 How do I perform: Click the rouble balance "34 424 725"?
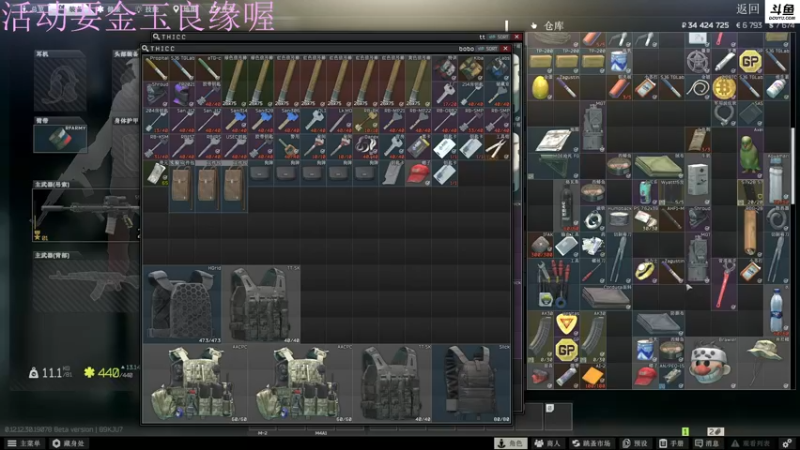coord(706,25)
